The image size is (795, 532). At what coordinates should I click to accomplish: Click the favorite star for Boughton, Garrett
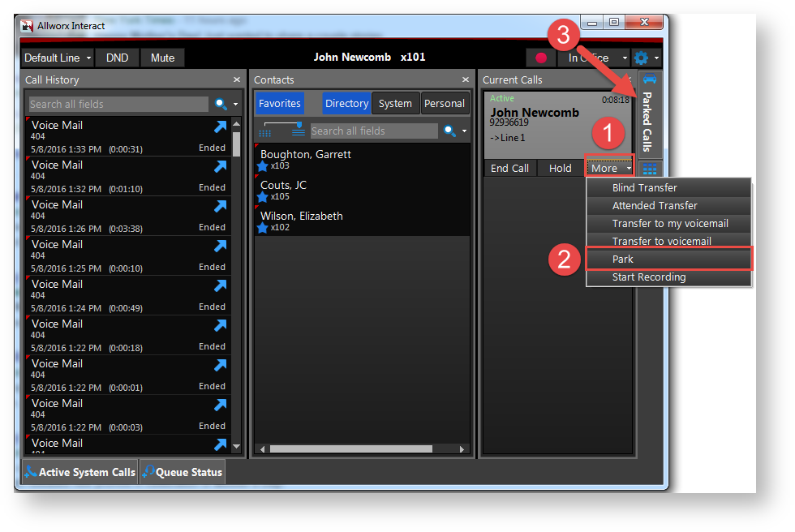point(263,166)
